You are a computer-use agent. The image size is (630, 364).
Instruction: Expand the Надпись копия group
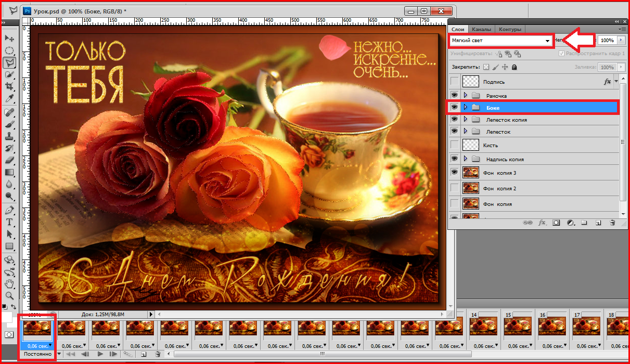(x=466, y=159)
